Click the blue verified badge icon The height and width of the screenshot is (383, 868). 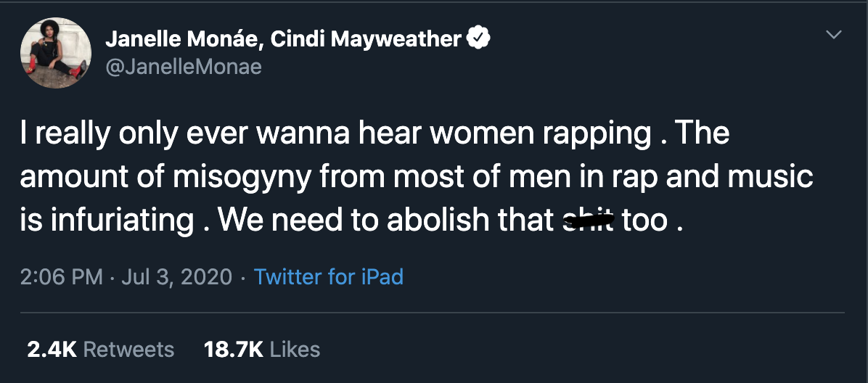click(478, 39)
